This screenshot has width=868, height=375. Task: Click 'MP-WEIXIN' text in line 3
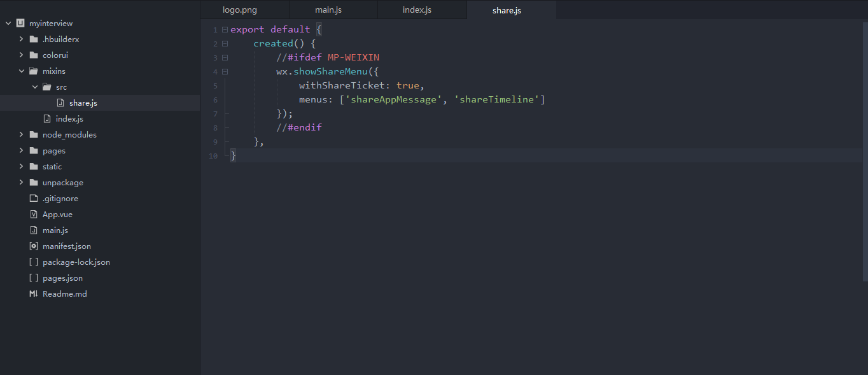click(x=353, y=57)
